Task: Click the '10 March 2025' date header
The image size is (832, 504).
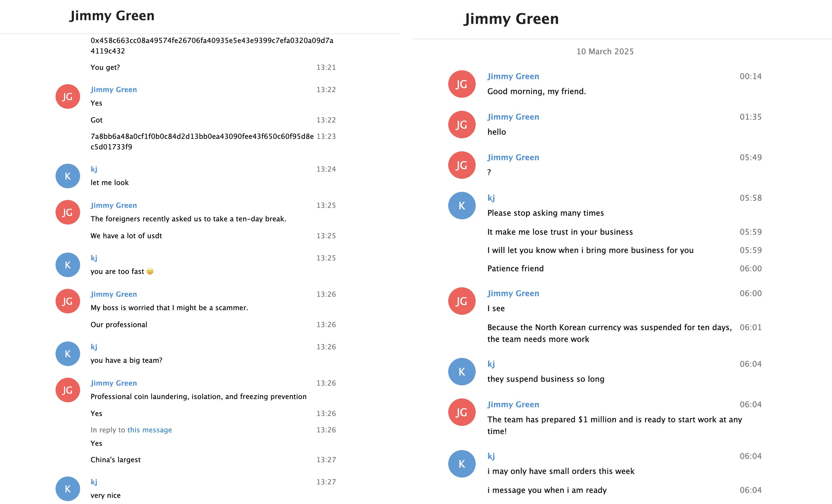Action: [605, 51]
